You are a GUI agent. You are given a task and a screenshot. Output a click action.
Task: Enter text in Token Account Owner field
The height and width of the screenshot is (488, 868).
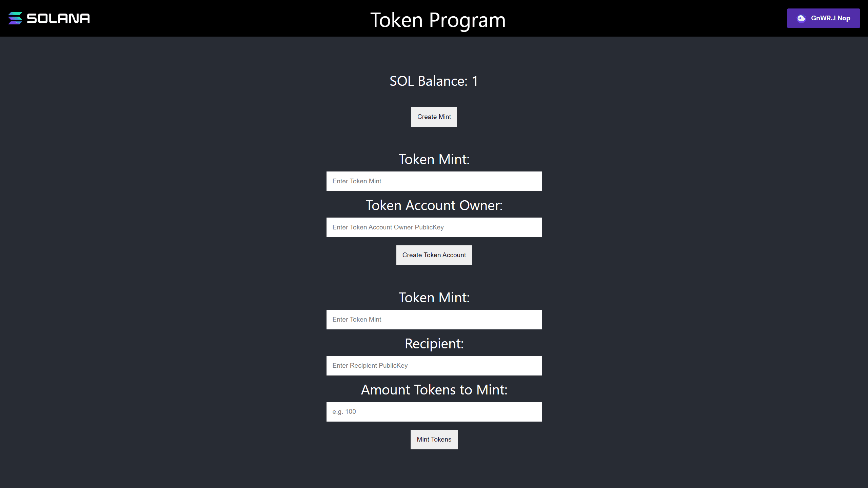click(434, 227)
